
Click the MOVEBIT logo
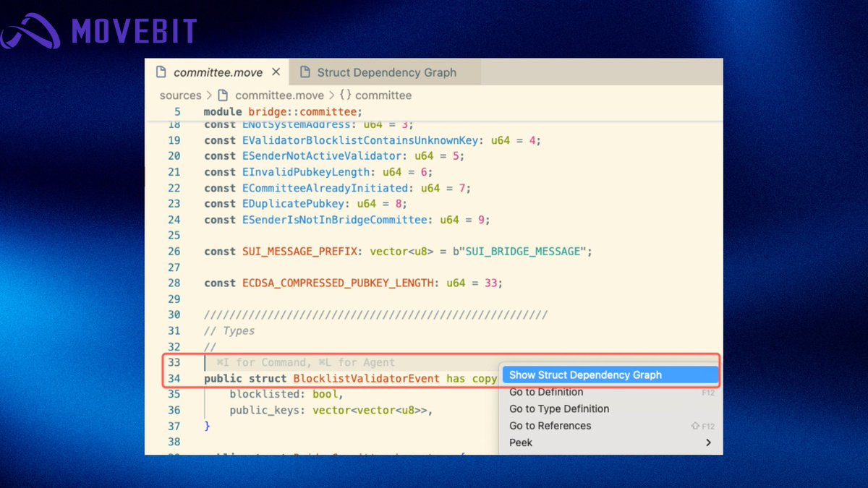tap(99, 32)
